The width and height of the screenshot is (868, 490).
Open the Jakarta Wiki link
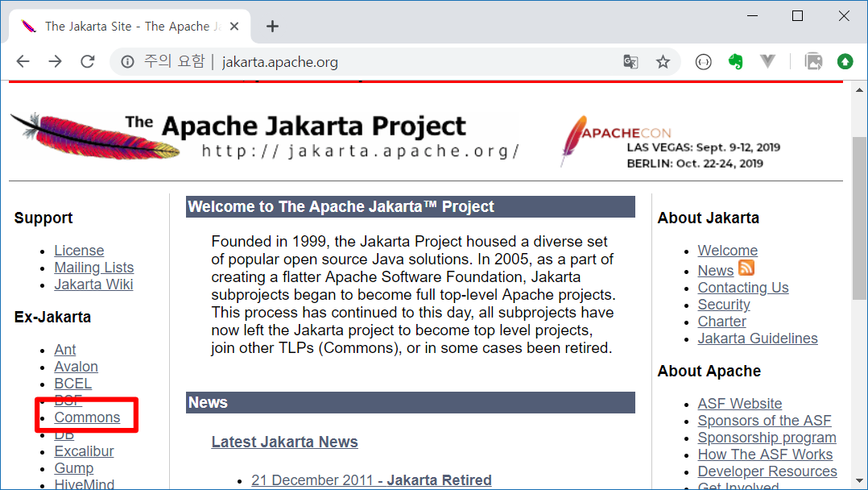93,284
